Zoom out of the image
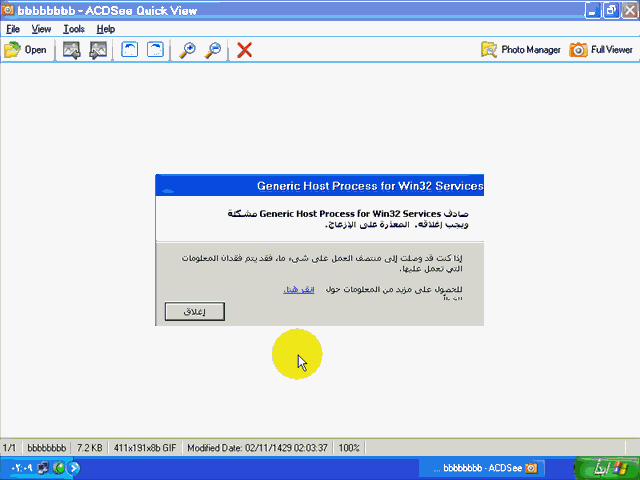The height and width of the screenshot is (480, 640). coord(213,50)
